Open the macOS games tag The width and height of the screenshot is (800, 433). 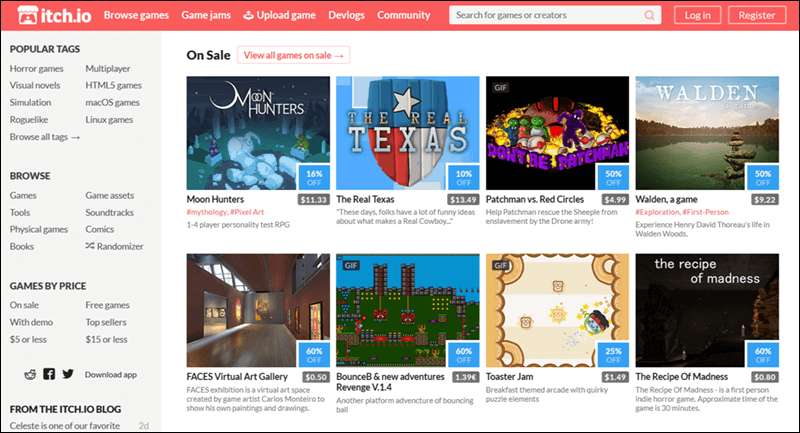pyautogui.click(x=112, y=103)
